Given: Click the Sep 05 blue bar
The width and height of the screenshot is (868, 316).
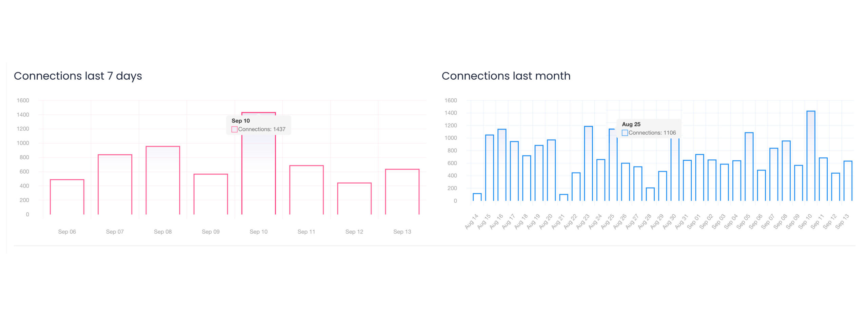Looking at the screenshot, I should coord(749,166).
